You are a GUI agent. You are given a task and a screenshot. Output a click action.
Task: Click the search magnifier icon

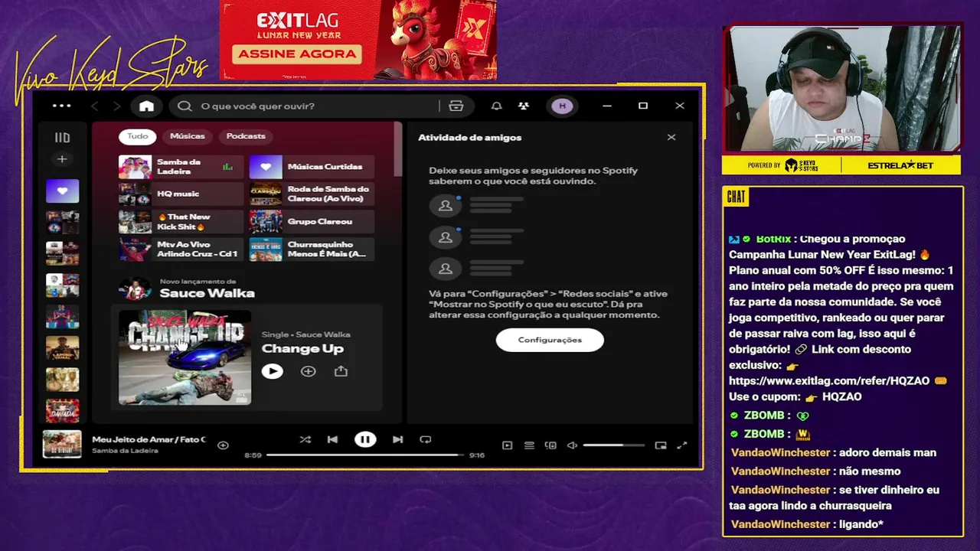(x=185, y=106)
